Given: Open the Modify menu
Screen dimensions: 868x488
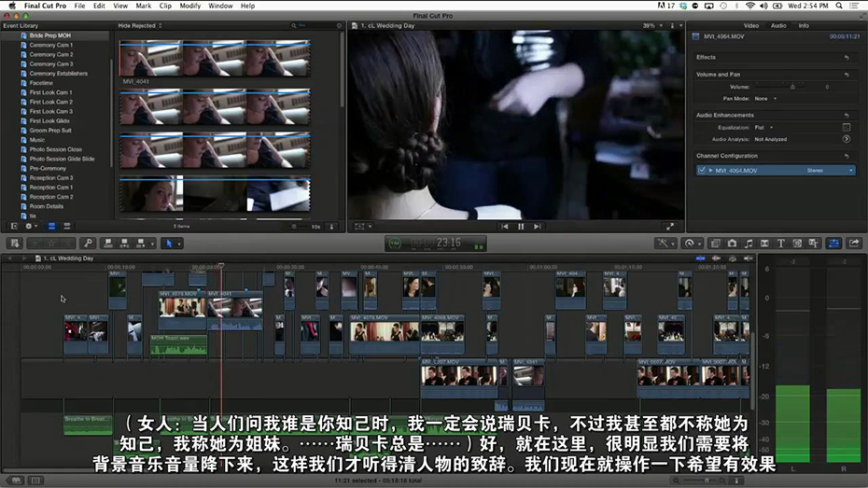Looking at the screenshot, I should 189,6.
